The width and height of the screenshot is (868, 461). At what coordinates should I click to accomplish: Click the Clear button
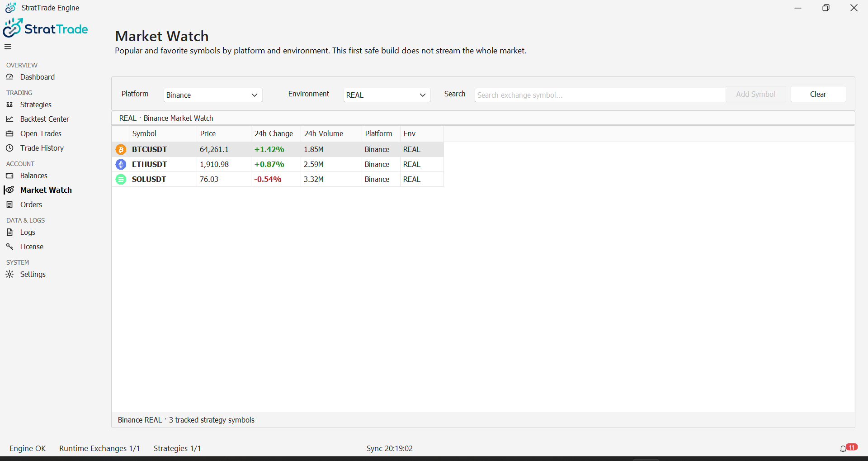point(818,94)
